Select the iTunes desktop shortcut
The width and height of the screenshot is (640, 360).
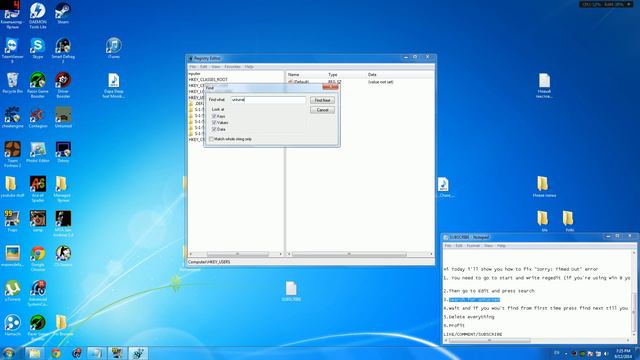[113, 49]
